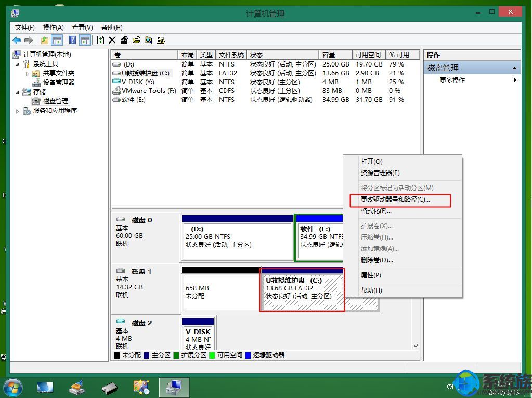The width and height of the screenshot is (532, 398).
Task: Collapse the 磁盘管理 actions section arrow
Action: (514, 68)
